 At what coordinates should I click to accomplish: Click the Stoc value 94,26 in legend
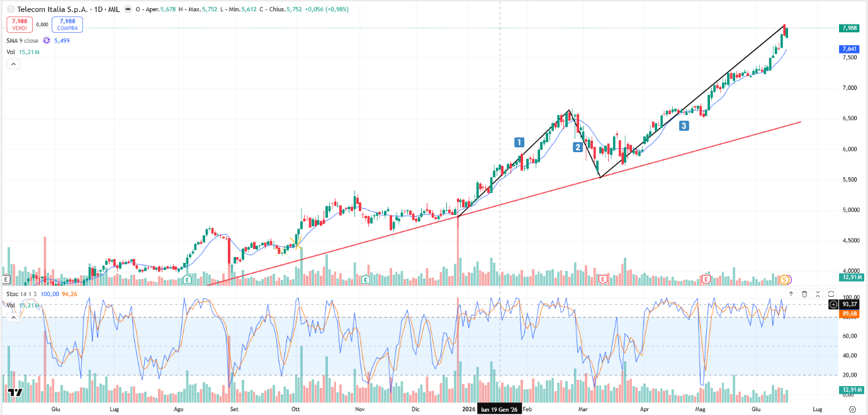pyautogui.click(x=70, y=294)
